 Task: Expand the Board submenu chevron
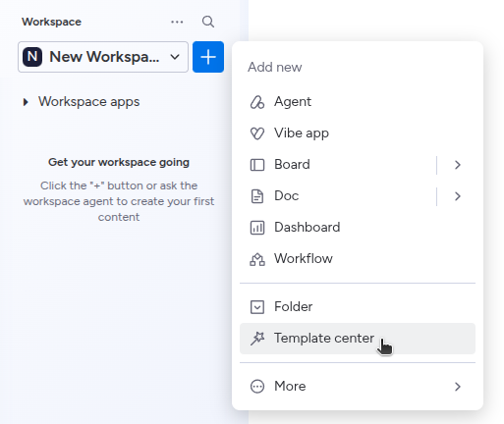click(x=458, y=165)
